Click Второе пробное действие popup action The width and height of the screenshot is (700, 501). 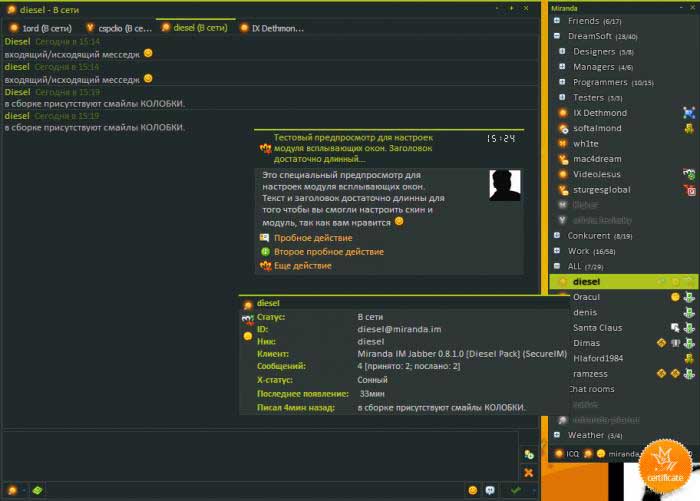click(x=329, y=252)
